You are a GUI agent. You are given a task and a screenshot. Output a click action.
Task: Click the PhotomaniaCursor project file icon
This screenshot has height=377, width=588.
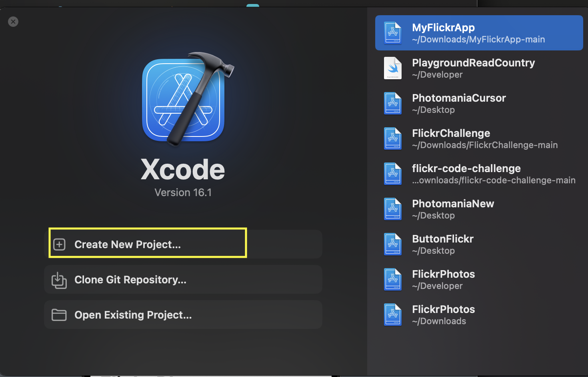click(393, 103)
